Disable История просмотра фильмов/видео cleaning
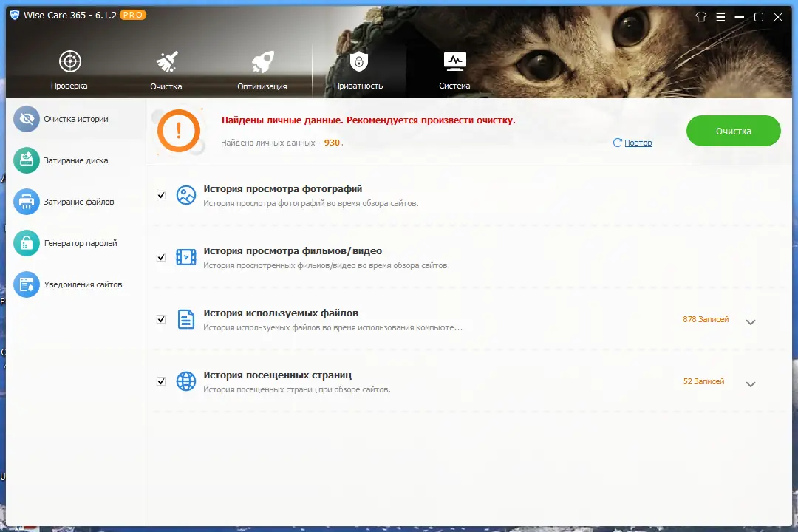Viewport: 798px width, 532px height. pyautogui.click(x=161, y=257)
